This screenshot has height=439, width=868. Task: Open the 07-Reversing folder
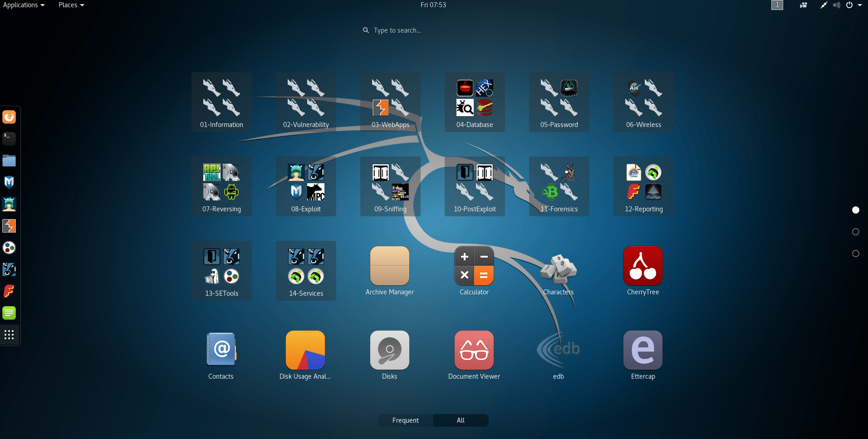(221, 186)
